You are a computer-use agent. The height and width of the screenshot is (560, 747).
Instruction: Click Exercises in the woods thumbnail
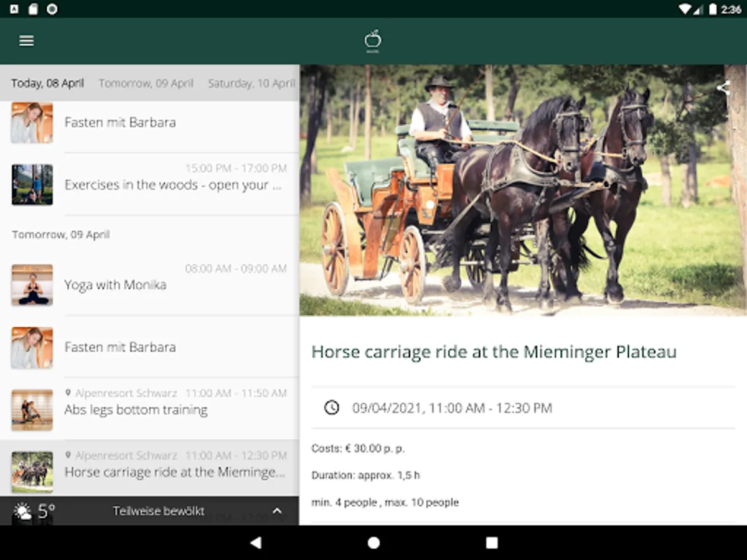32,185
